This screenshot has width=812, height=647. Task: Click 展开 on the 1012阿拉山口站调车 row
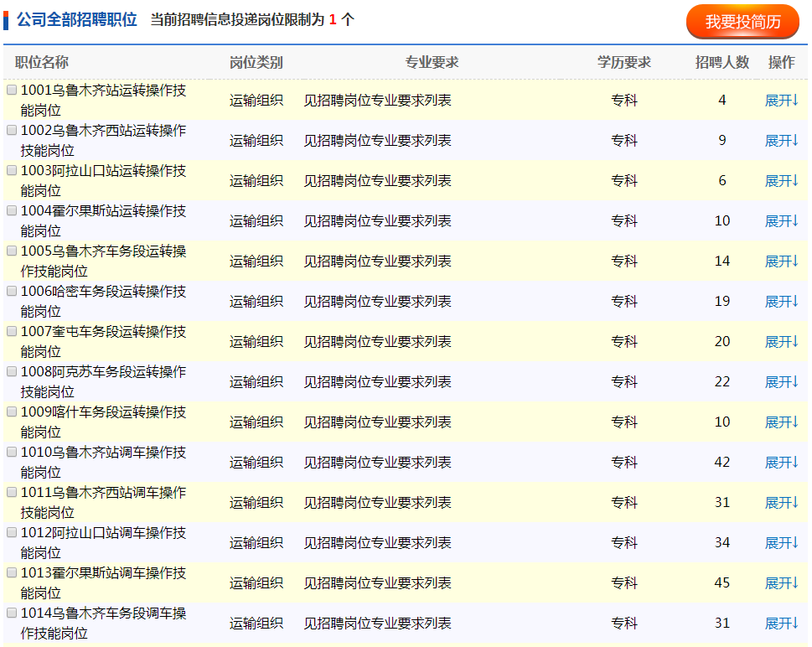tap(781, 543)
